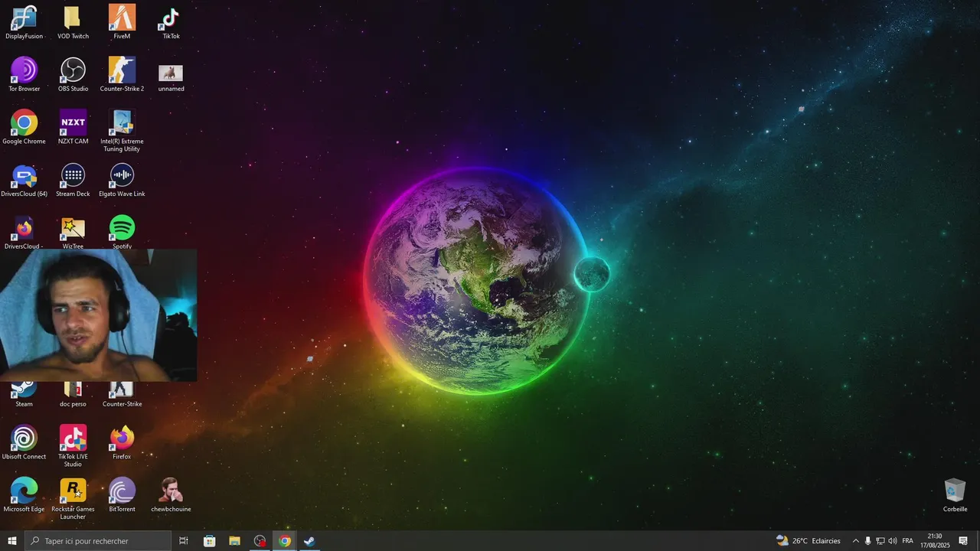Open Intel(R) Extreme Tuning Utility

[x=122, y=131]
